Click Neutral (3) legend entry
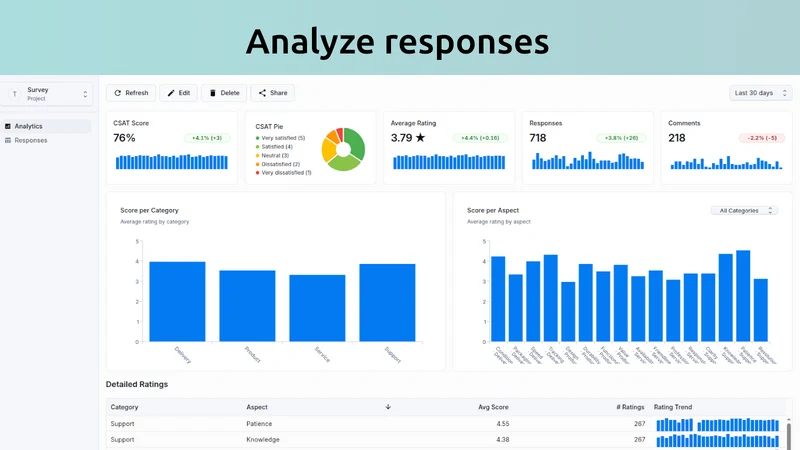 point(272,155)
